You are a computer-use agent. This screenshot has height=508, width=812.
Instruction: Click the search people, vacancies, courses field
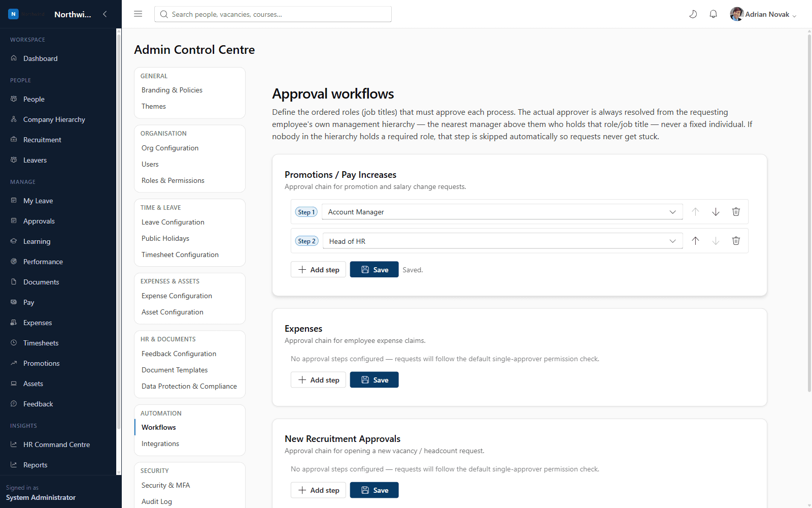tap(273, 14)
